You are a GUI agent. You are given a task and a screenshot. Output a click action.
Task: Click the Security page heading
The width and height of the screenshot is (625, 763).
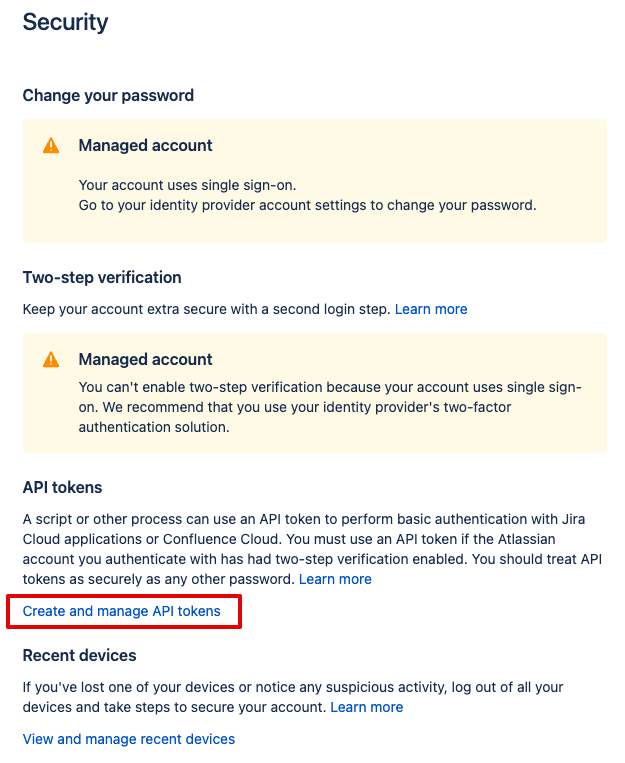(65, 22)
